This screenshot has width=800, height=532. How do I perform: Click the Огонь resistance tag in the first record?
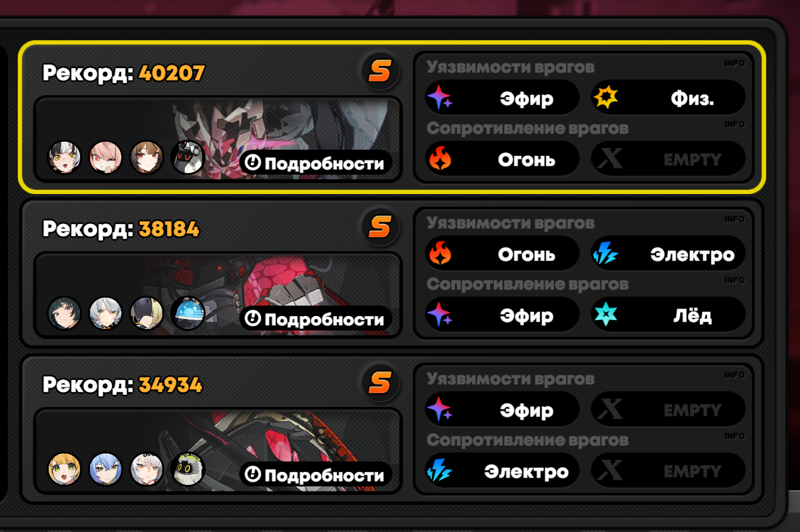(502, 159)
